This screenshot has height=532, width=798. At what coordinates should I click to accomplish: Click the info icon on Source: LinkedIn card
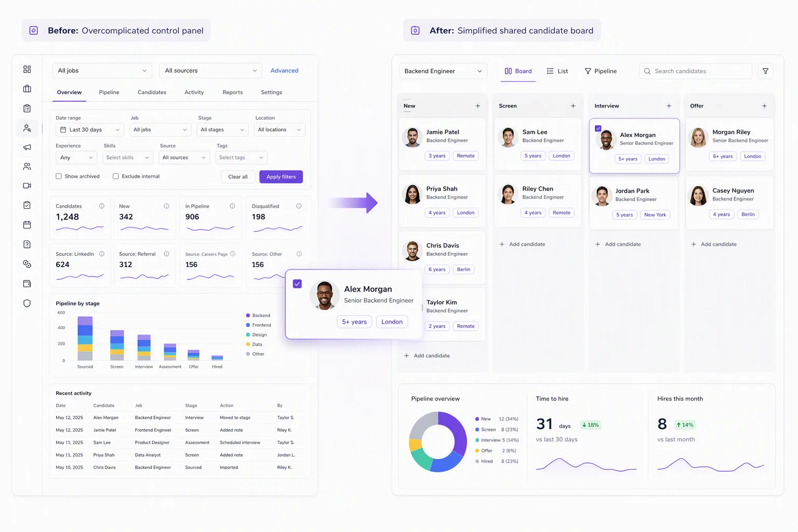102,254
